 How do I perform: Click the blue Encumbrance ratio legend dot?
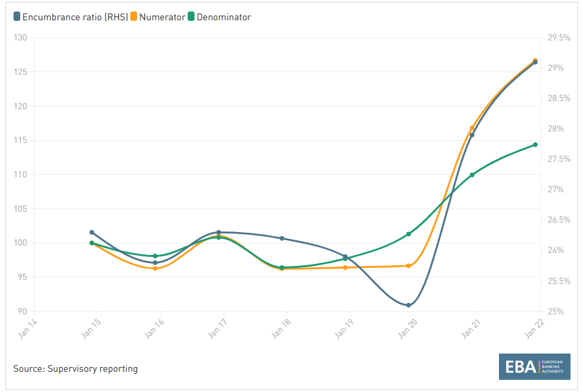click(x=17, y=17)
